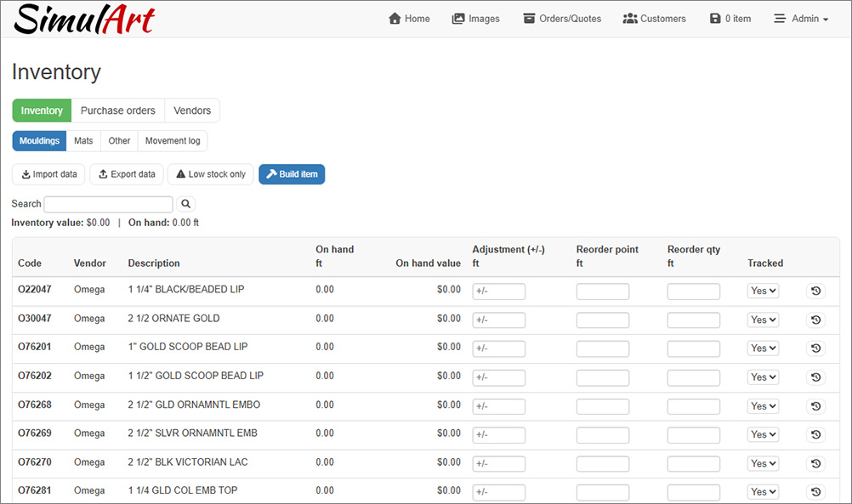This screenshot has height=504, width=852.
Task: Change Tracked dropdown for O30047
Action: tap(763, 320)
